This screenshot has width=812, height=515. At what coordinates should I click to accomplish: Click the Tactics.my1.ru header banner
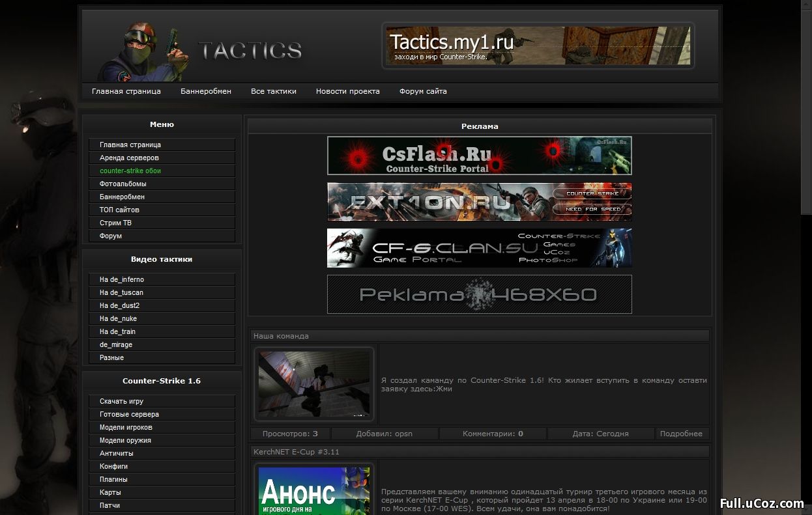click(538, 46)
